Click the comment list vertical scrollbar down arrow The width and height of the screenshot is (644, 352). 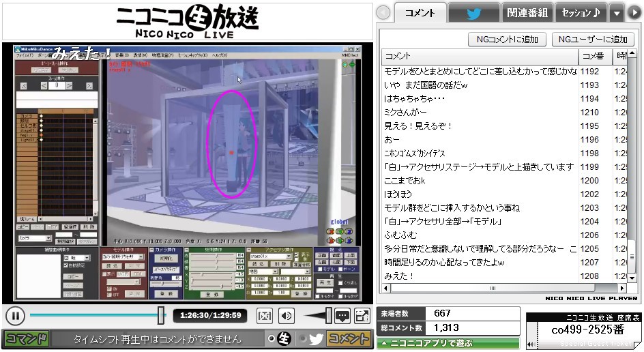(632, 278)
